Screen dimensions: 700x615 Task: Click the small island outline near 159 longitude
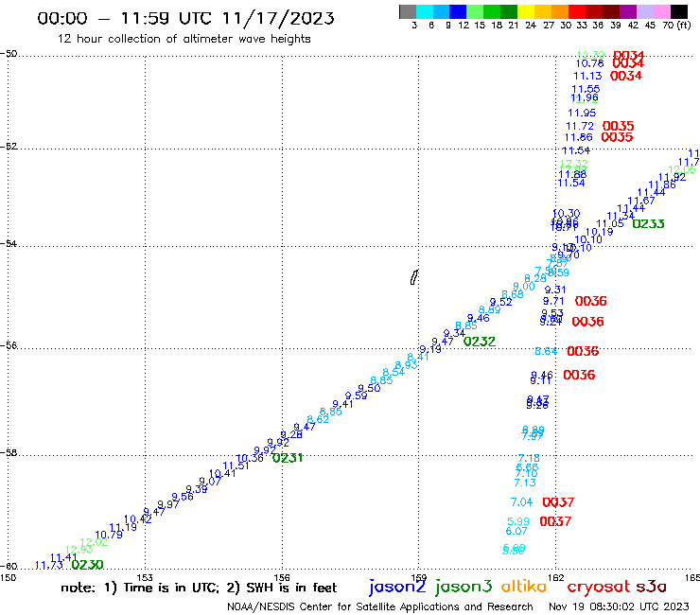413,277
